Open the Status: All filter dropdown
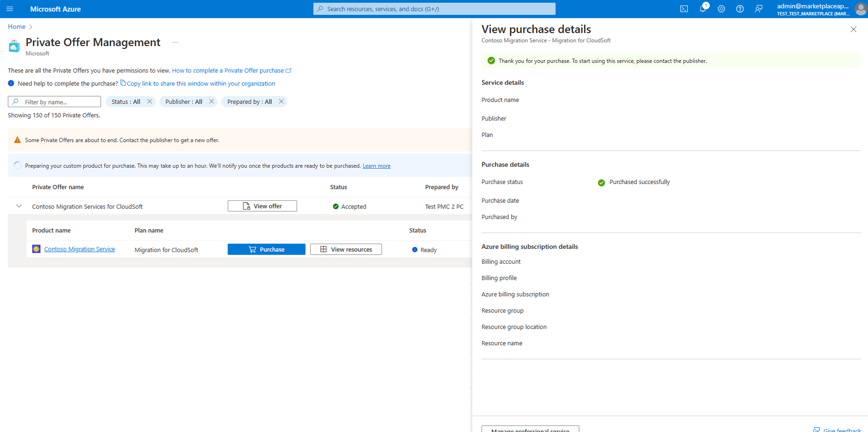868x432 pixels. click(x=126, y=101)
